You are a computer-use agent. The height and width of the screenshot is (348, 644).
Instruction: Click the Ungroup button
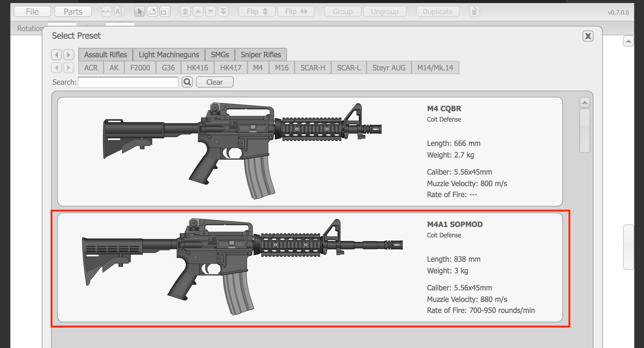(385, 12)
